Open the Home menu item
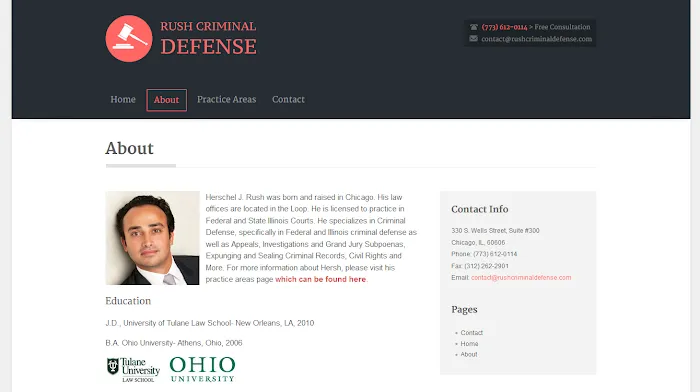Image resolution: width=700 pixels, height=392 pixels. 123,100
